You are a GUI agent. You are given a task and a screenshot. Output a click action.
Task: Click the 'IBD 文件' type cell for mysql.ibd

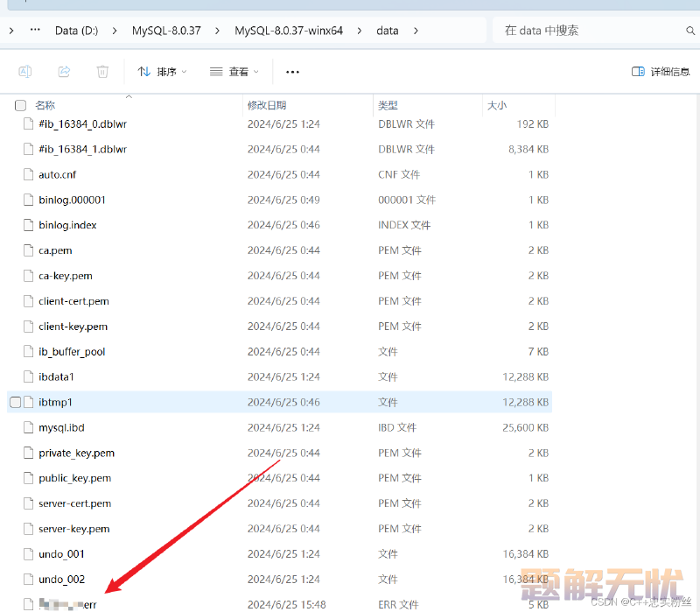click(397, 427)
